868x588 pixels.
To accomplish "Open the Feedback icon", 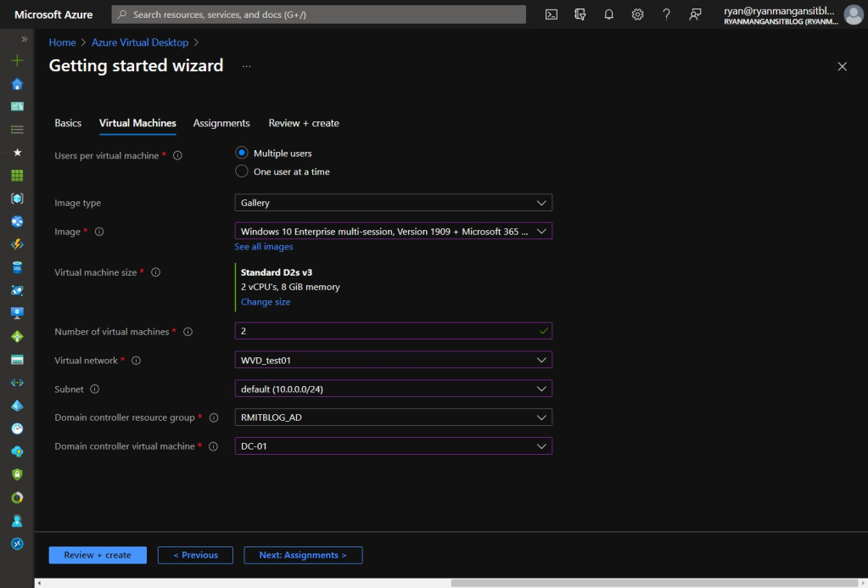I will [695, 14].
